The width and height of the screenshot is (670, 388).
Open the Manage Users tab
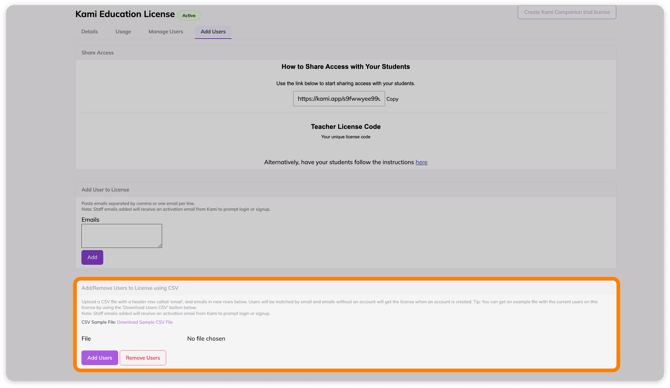(x=165, y=32)
